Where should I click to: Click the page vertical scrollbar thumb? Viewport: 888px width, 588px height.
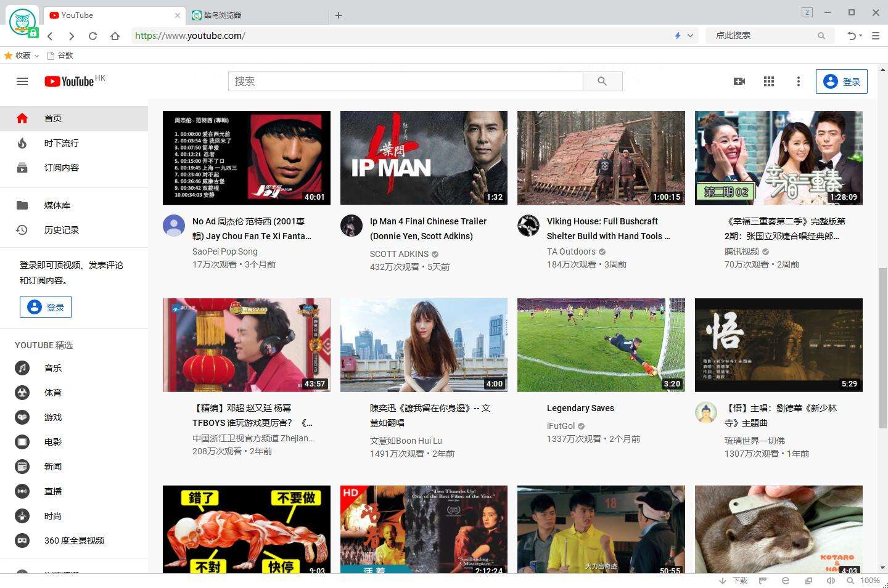coord(883,348)
